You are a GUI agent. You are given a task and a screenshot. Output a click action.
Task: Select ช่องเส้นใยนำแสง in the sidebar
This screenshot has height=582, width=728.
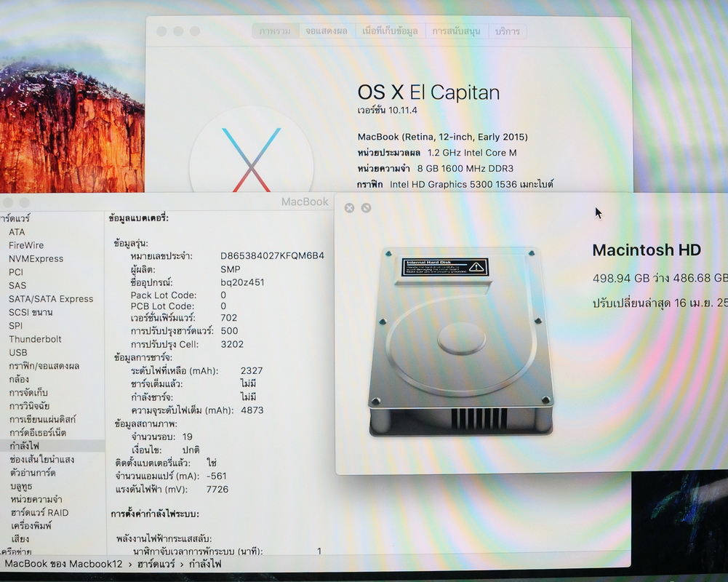[x=42, y=459]
